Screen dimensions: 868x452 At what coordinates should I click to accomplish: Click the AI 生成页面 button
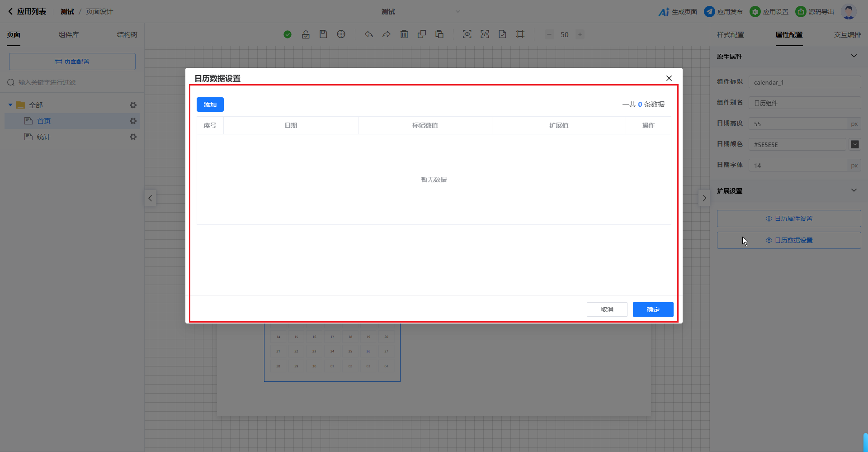coord(678,12)
